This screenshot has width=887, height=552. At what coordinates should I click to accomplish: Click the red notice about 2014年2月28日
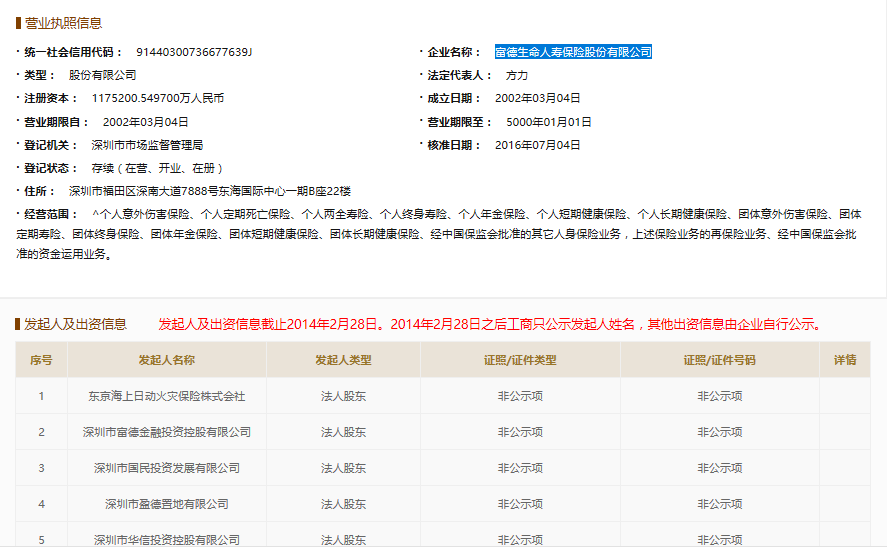(490, 324)
